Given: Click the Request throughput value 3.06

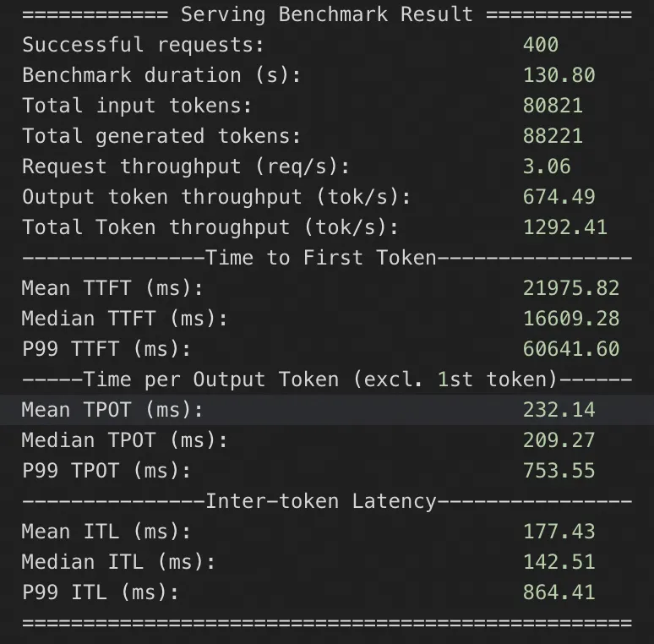Looking at the screenshot, I should click(x=547, y=166).
